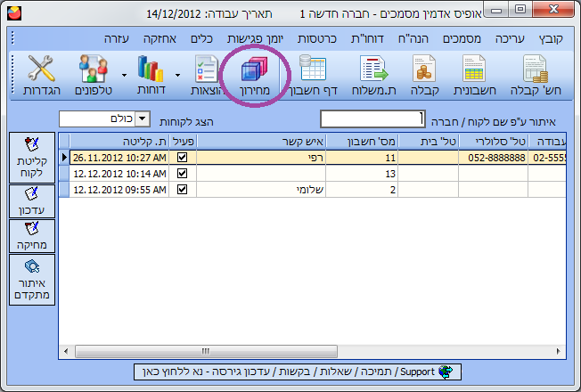Open the הנה"ח menu

(x=413, y=38)
